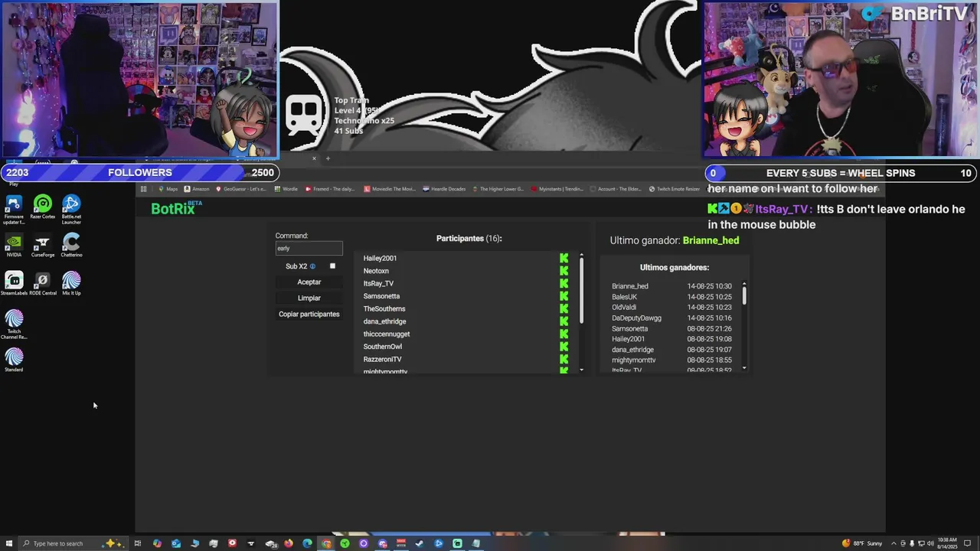Open the Maps bookmark
Image resolution: width=980 pixels, height=551 pixels.
(168, 189)
